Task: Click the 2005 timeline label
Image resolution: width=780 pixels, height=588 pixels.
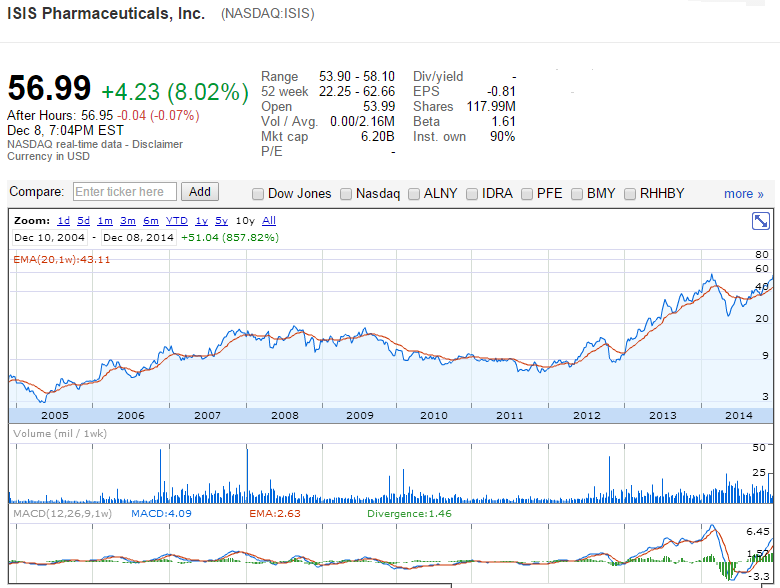Action: click(55, 415)
